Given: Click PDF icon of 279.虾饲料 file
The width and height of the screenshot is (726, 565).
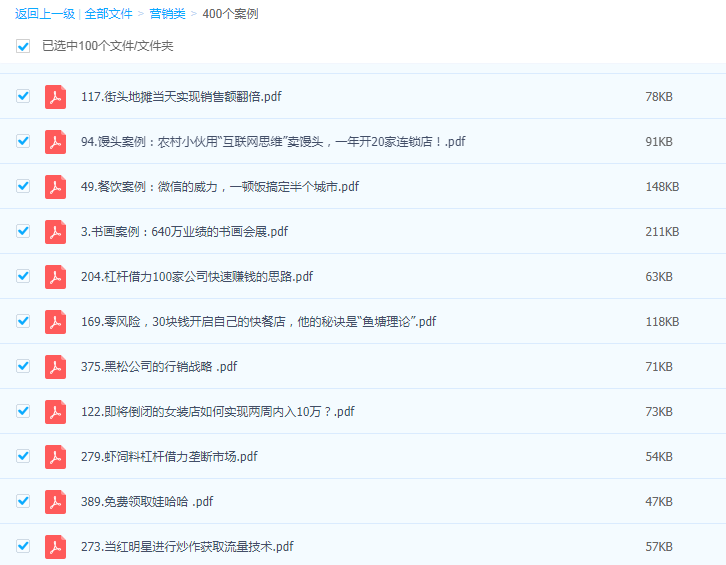Looking at the screenshot, I should (55, 457).
